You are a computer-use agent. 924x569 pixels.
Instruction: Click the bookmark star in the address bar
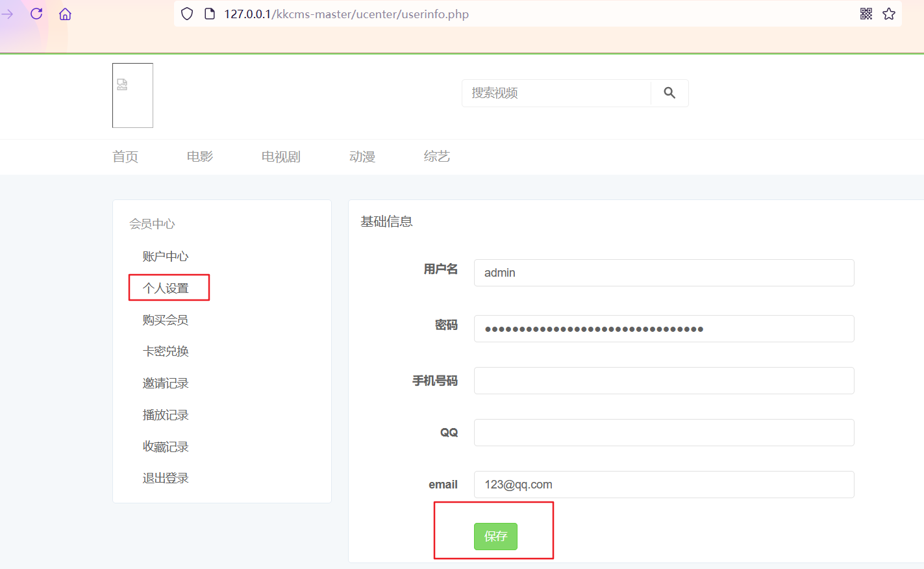(x=889, y=13)
